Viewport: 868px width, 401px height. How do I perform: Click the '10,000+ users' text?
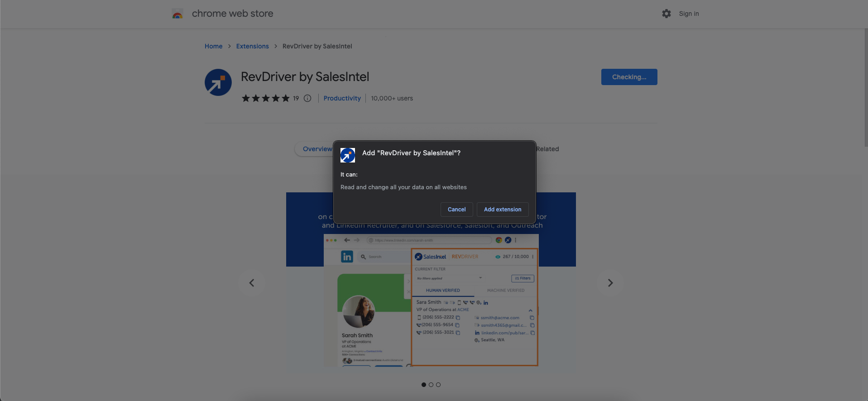[392, 98]
